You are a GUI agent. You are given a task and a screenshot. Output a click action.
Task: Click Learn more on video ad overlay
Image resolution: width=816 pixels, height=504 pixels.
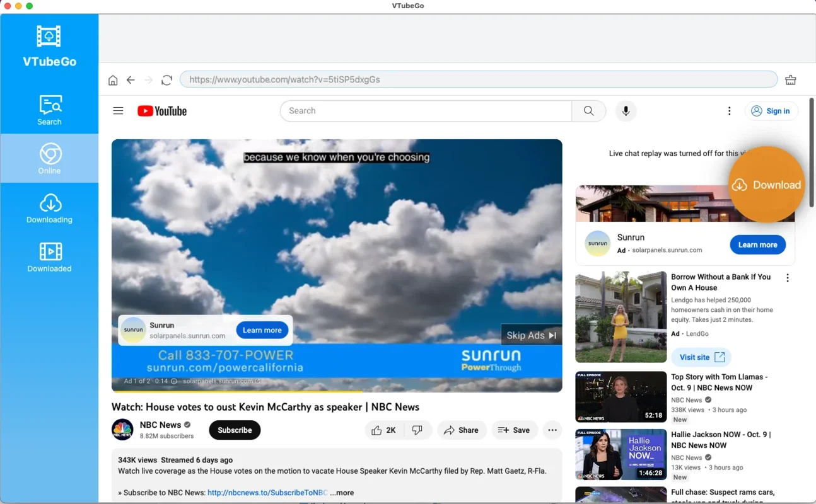click(x=262, y=330)
